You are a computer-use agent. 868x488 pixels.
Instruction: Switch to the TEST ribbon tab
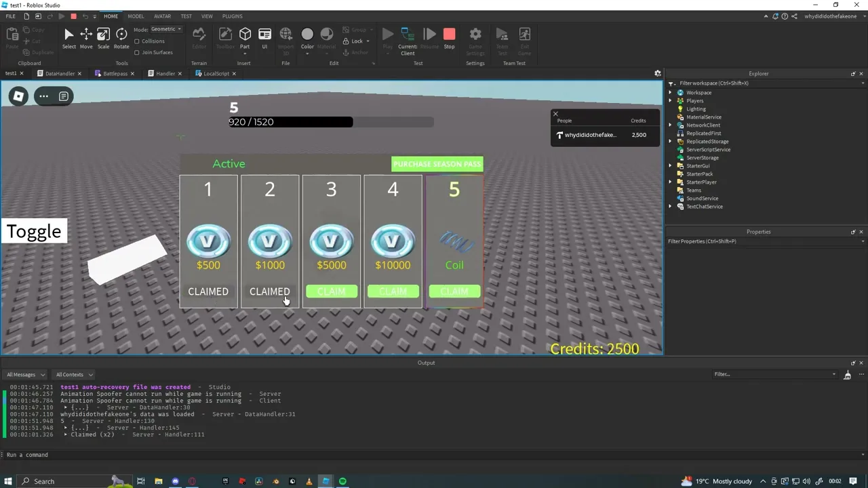point(186,16)
